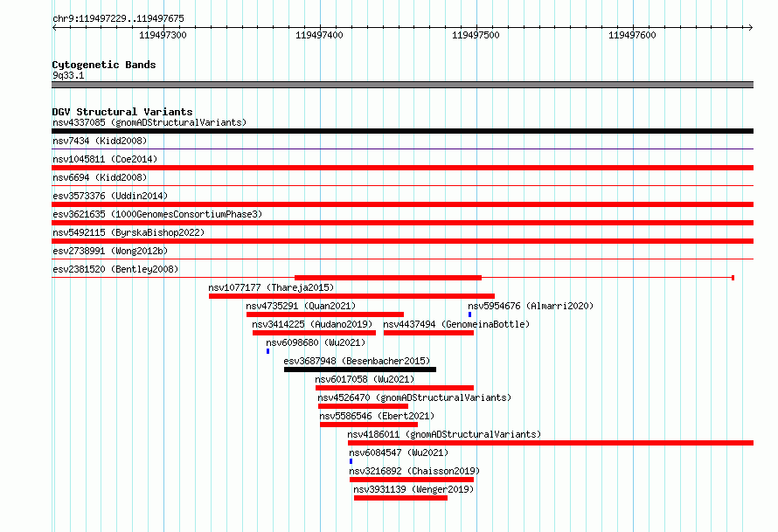
Task: Click the blue nsv5954676 variant marker
Action: tap(470, 314)
